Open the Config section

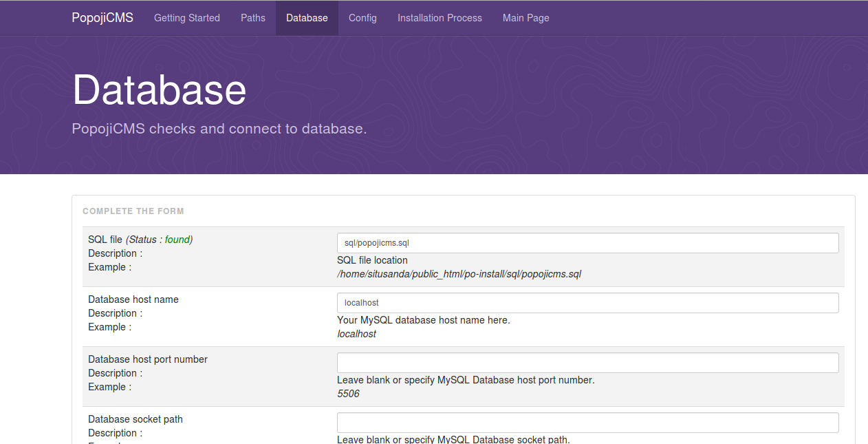[x=362, y=18]
